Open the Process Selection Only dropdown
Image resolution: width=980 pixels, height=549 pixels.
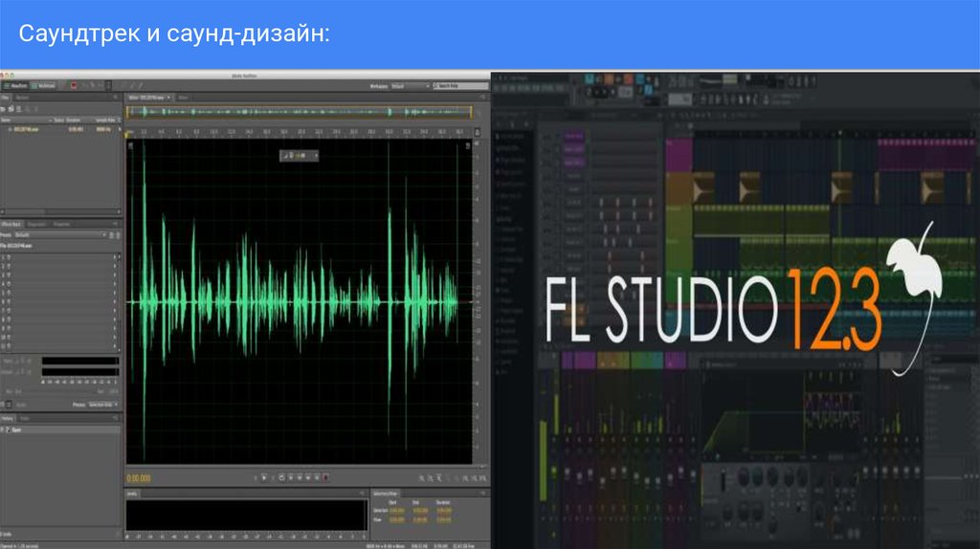tap(101, 406)
